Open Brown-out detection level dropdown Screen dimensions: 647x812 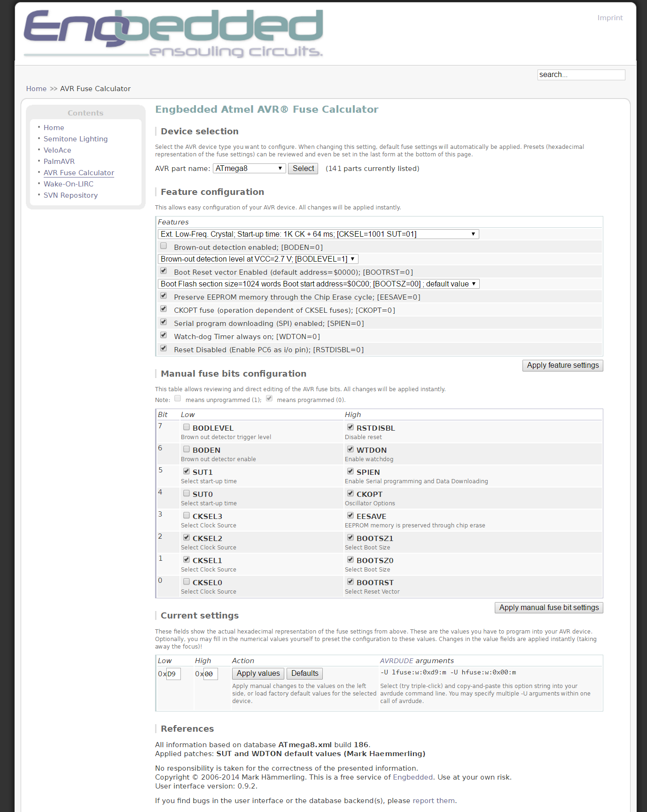[x=258, y=259]
